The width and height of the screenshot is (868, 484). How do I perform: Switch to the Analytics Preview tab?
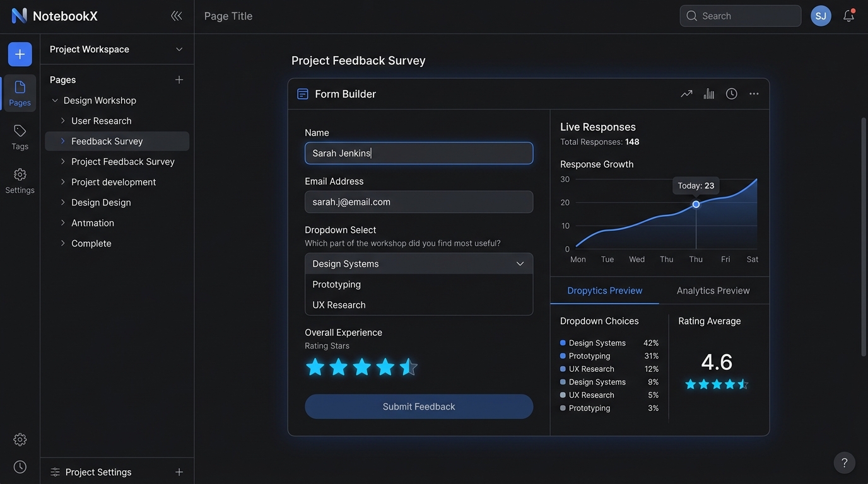pos(713,291)
